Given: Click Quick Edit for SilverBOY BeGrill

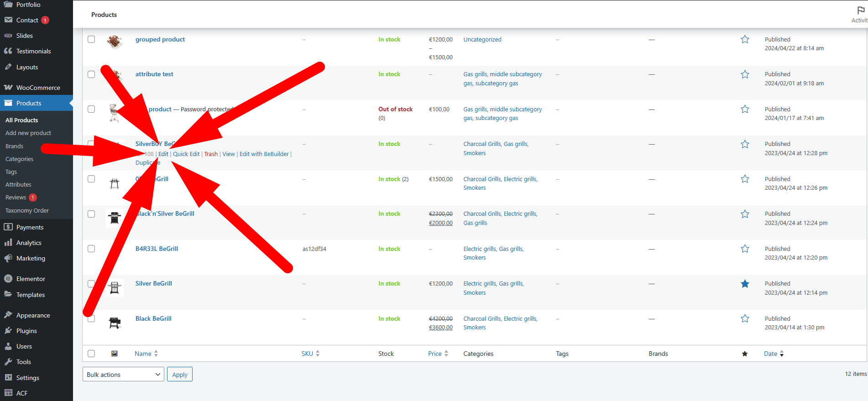Looking at the screenshot, I should tap(186, 154).
